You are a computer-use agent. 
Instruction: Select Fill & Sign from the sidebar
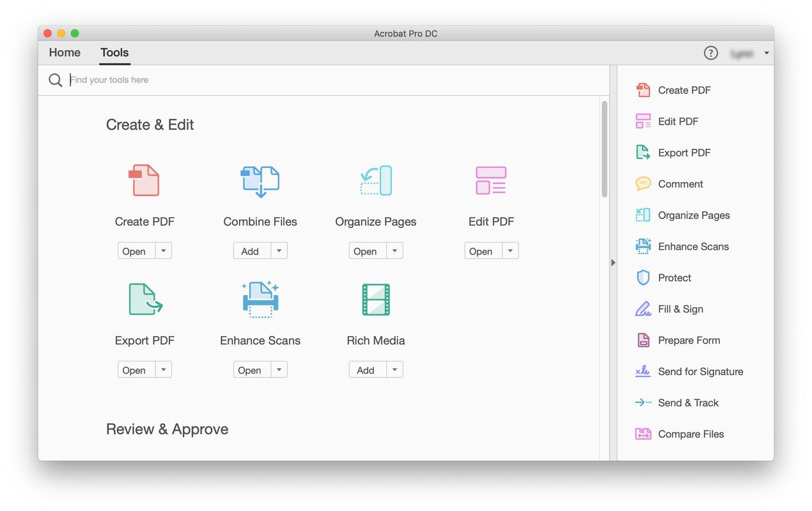(642, 309)
